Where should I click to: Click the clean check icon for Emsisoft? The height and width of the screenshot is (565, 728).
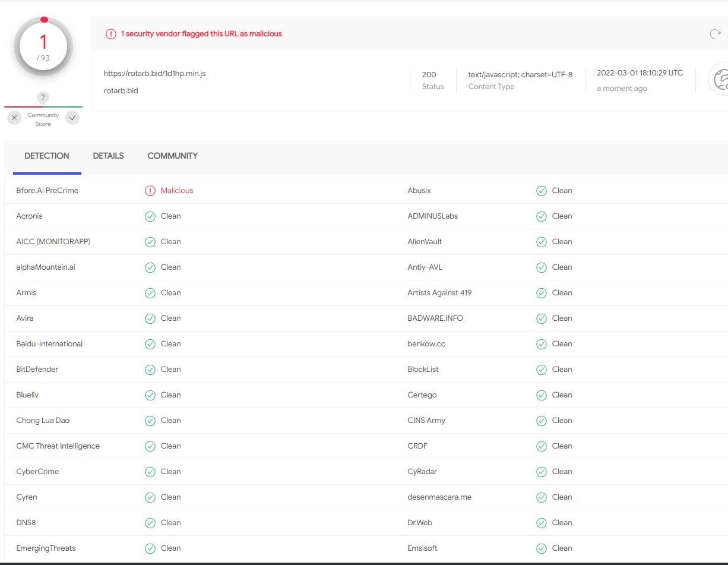[542, 548]
